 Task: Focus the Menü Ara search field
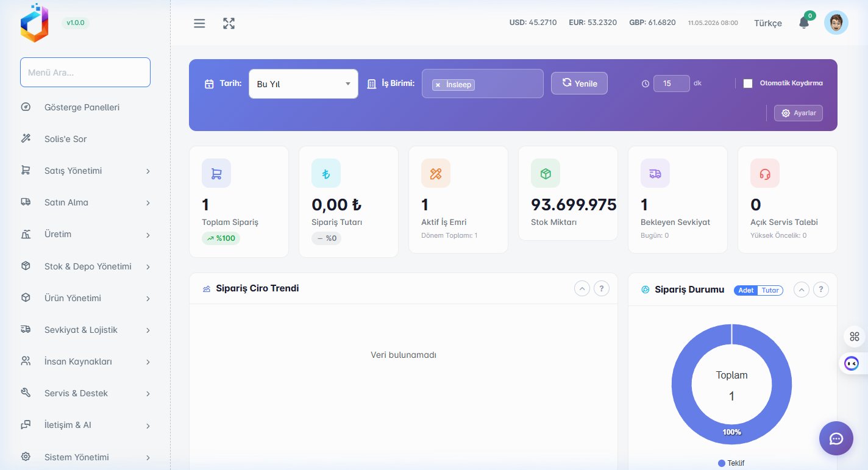[85, 72]
